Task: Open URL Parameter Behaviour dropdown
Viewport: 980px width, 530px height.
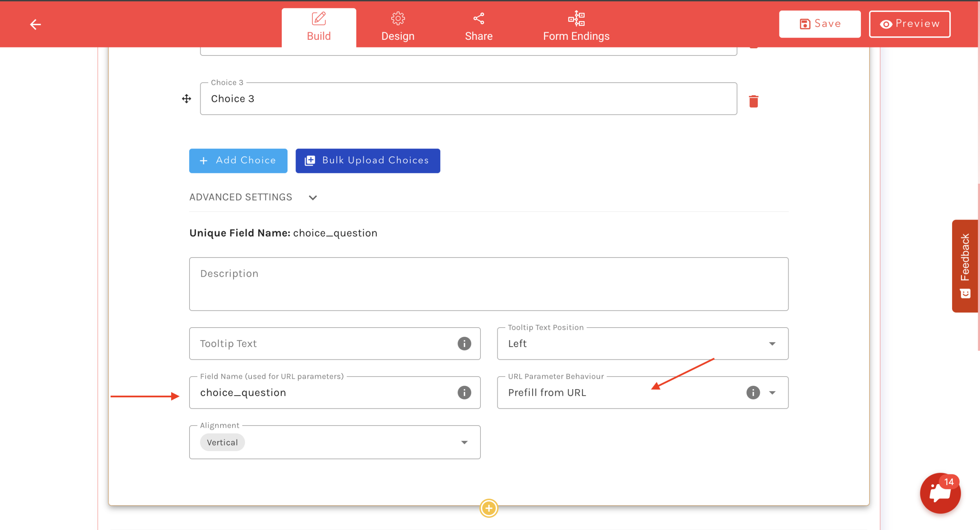Action: coord(772,393)
